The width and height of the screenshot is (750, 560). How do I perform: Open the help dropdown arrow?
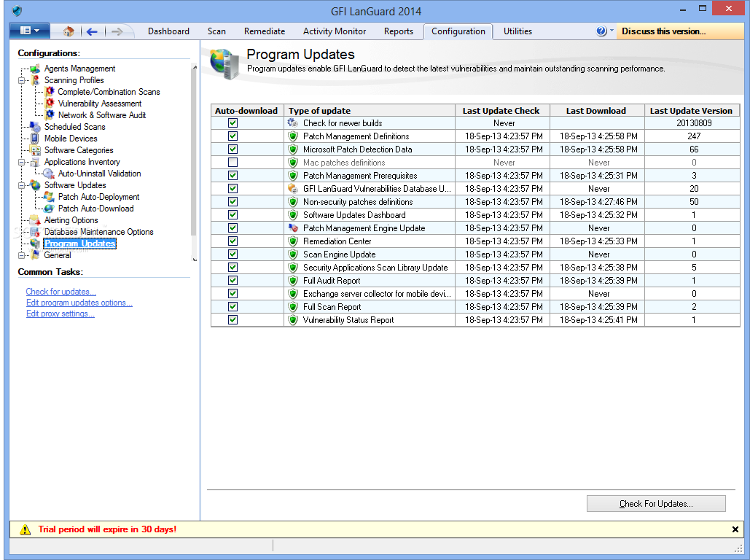(x=612, y=30)
